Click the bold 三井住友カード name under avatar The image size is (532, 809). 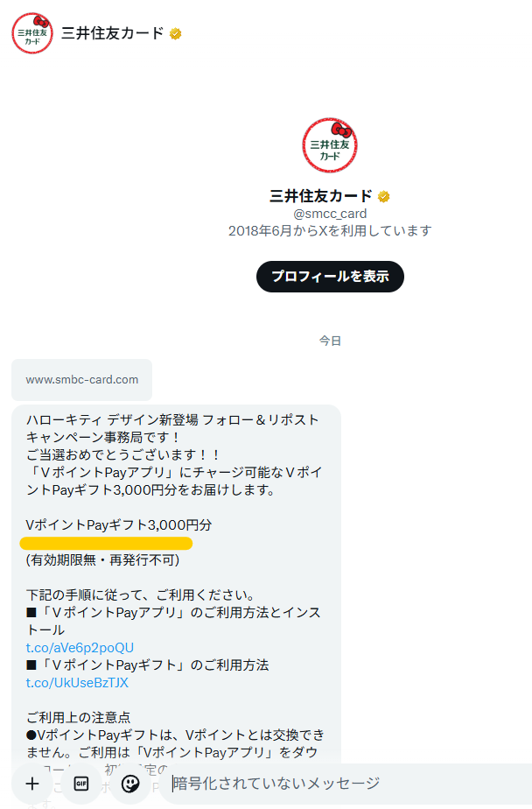point(320,196)
